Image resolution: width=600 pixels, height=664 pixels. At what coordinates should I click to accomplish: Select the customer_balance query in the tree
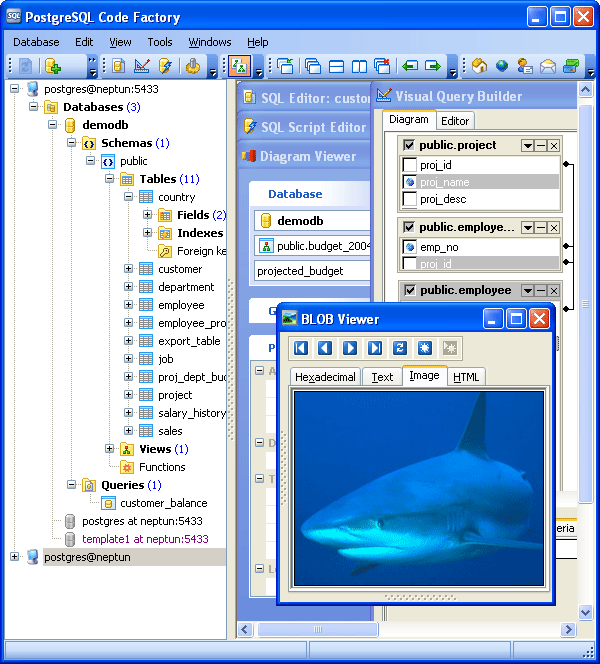164,503
